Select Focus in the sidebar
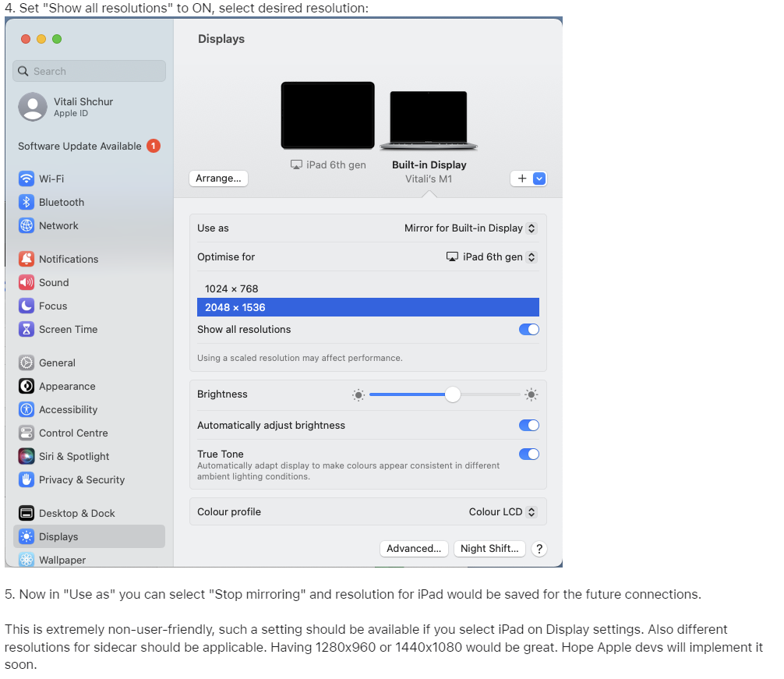Image resolution: width=784 pixels, height=679 pixels. 53,306
